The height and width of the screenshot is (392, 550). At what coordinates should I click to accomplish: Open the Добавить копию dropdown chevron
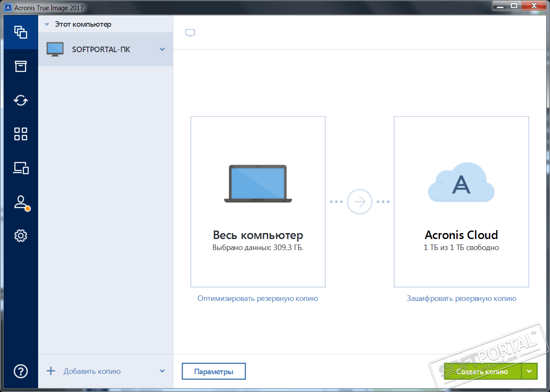(162, 371)
